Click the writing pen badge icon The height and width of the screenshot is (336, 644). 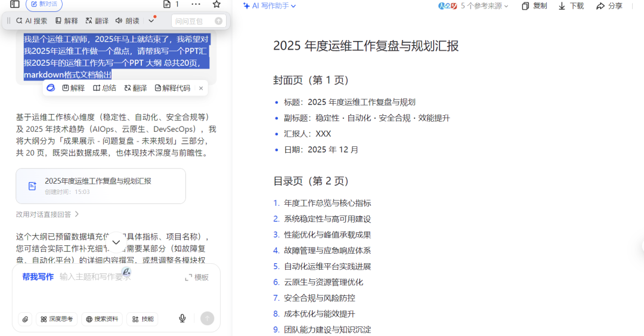(126, 272)
